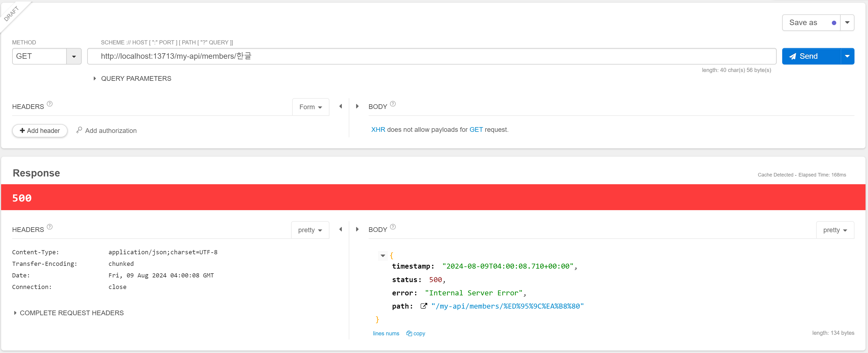Click the help icon beside response HEADERS
Image resolution: width=868 pixels, height=353 pixels.
pyautogui.click(x=50, y=227)
